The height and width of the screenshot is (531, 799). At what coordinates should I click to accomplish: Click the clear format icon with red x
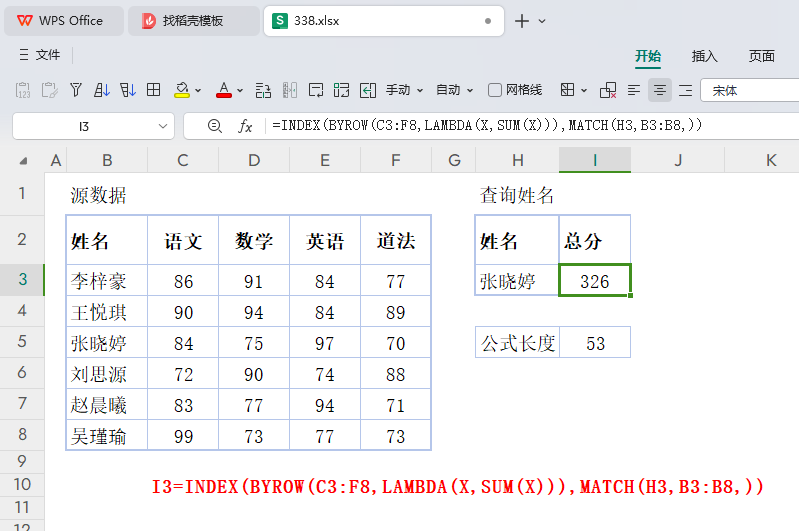coord(608,90)
